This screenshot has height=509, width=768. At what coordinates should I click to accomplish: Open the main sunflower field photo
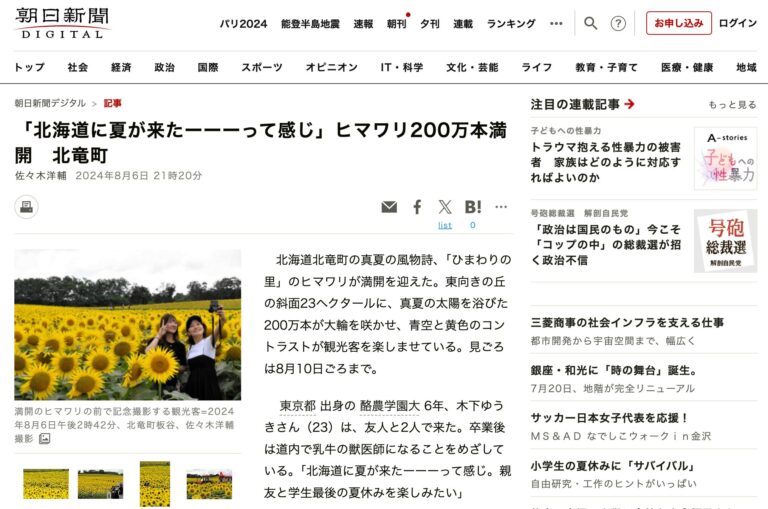pyautogui.click(x=127, y=325)
